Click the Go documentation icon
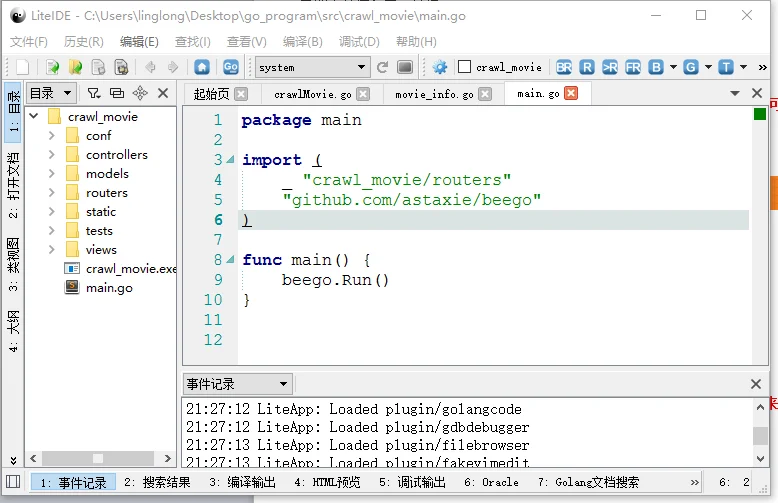 click(231, 67)
